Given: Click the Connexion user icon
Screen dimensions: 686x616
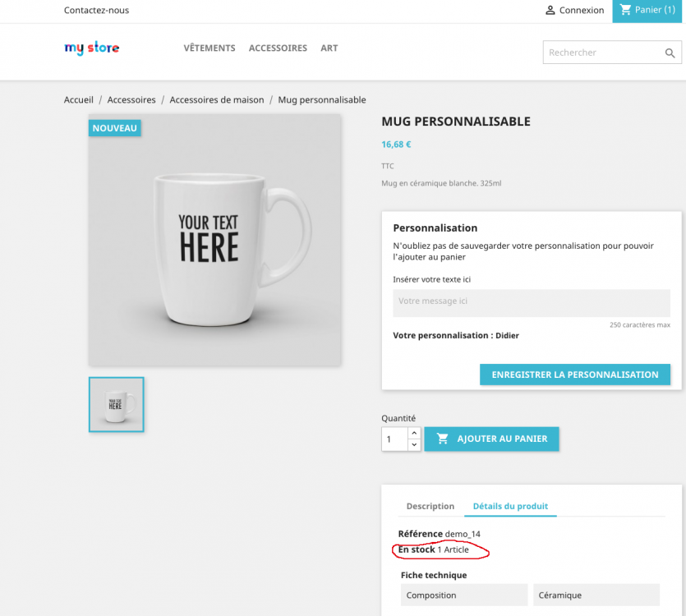Looking at the screenshot, I should (550, 11).
